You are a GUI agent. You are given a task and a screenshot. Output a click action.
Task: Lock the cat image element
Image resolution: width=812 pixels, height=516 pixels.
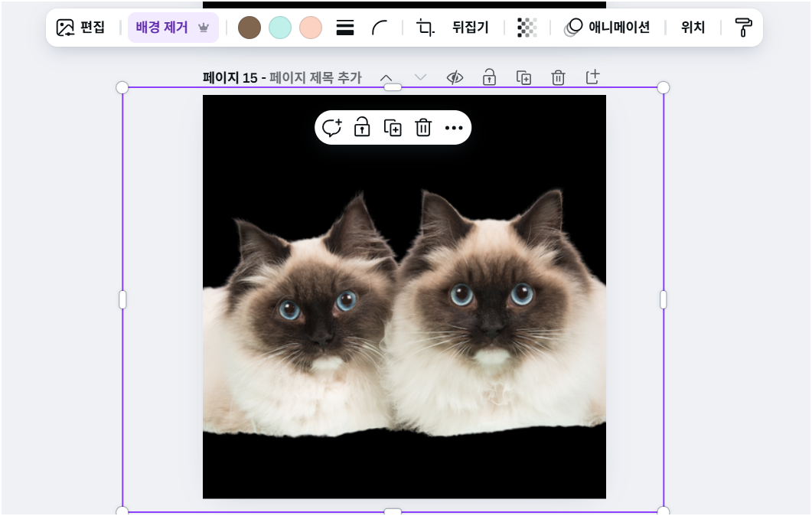pos(361,128)
